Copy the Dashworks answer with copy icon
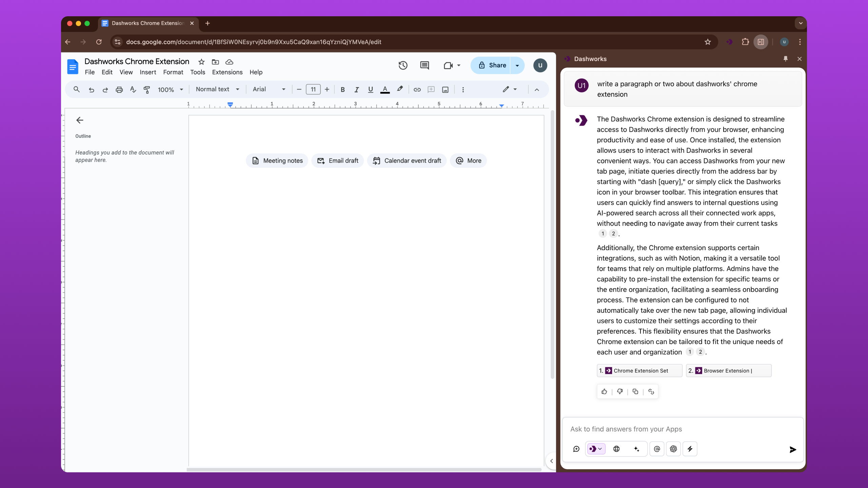Image resolution: width=868 pixels, height=488 pixels. click(635, 392)
